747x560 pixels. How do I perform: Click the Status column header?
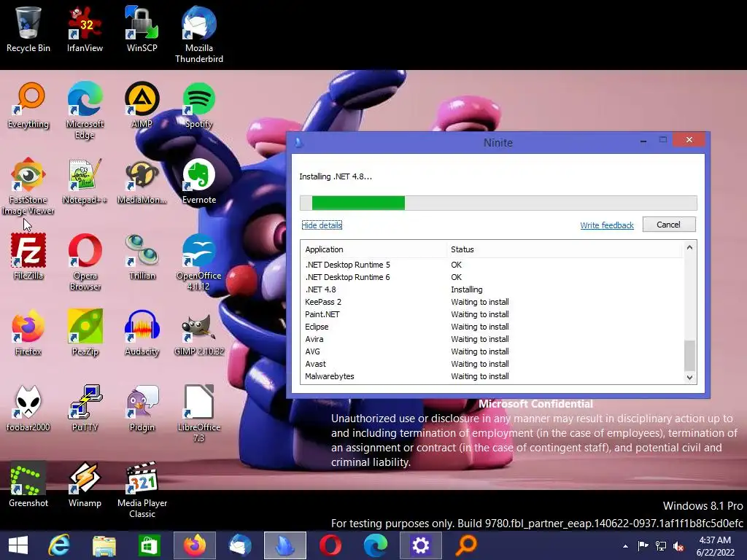[x=565, y=249]
